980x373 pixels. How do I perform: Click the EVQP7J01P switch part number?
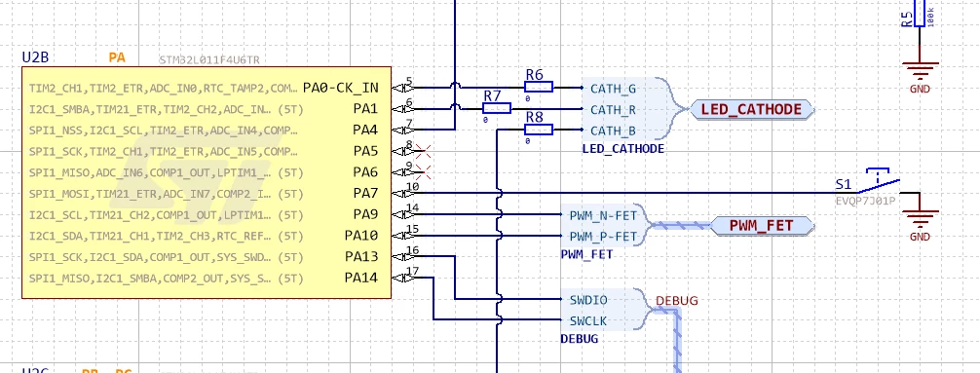pyautogui.click(x=866, y=202)
